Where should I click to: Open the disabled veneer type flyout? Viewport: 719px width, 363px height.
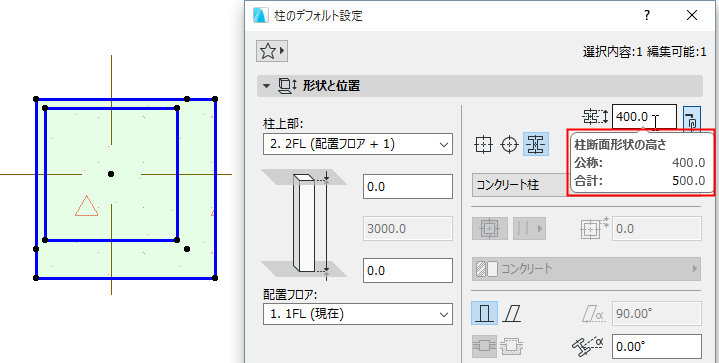(x=529, y=228)
